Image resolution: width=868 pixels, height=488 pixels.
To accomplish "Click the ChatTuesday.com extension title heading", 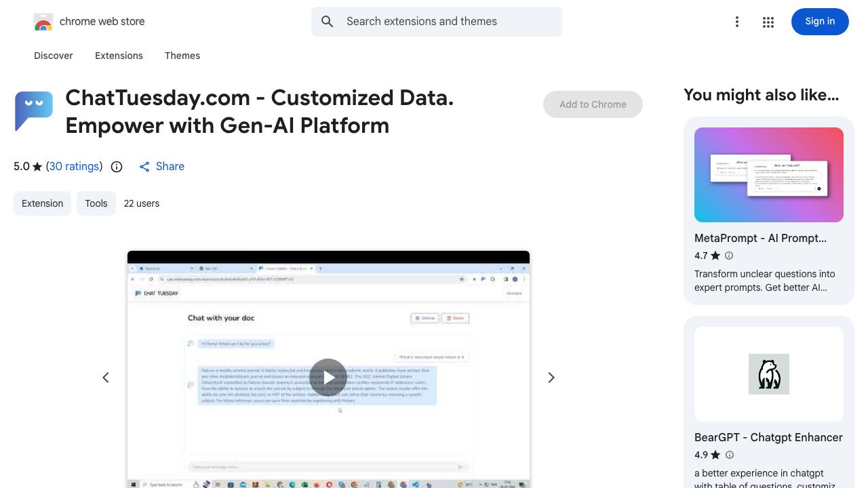I will [x=260, y=112].
